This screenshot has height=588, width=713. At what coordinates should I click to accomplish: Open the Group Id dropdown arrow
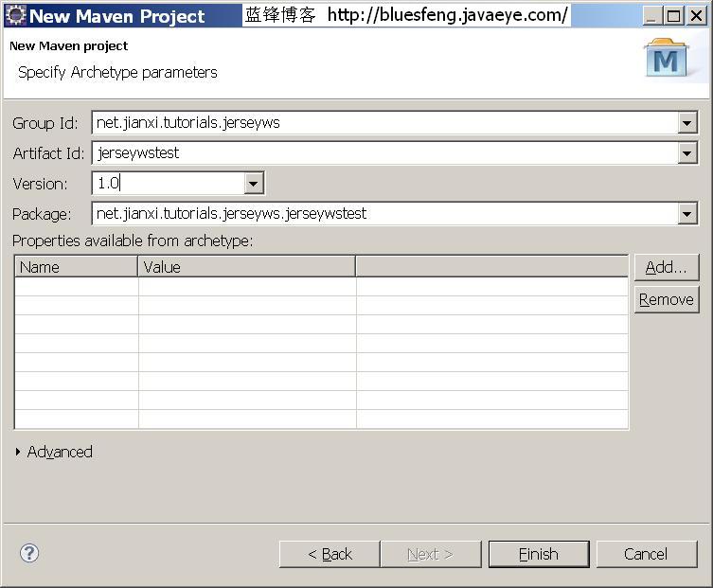(687, 123)
